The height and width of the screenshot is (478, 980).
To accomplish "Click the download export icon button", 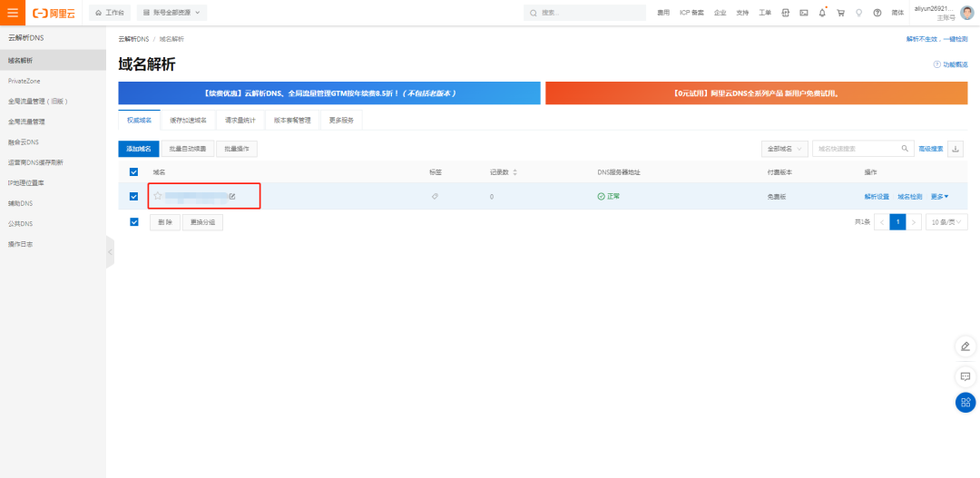I will 955,149.
